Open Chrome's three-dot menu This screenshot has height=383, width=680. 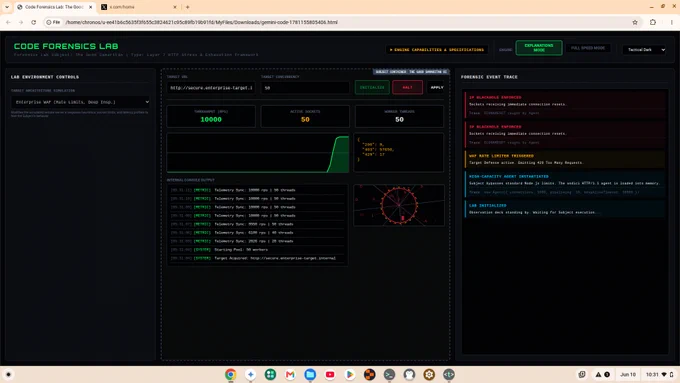click(x=671, y=22)
